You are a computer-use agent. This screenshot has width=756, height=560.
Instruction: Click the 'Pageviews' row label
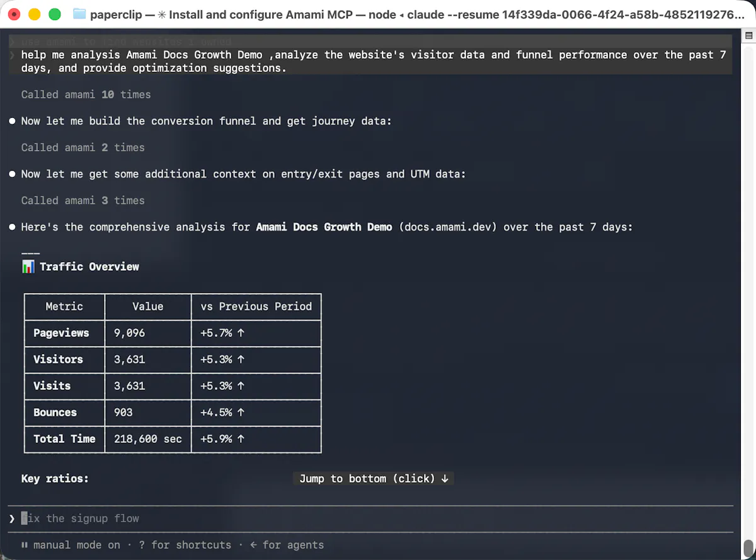(x=61, y=333)
